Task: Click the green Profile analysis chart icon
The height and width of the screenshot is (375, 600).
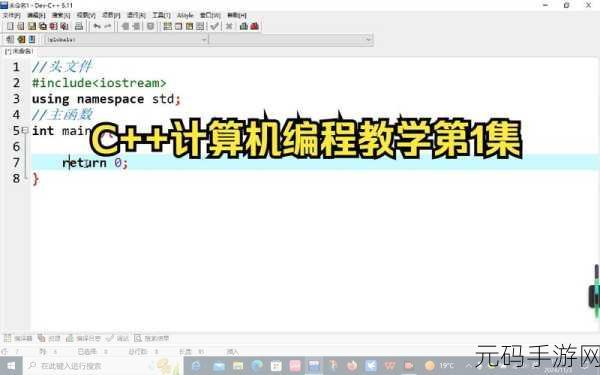Action: tap(244, 26)
